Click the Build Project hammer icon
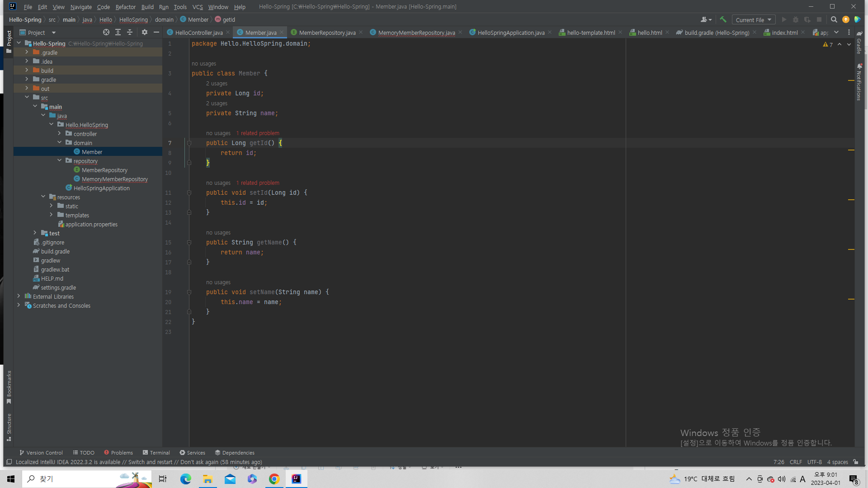The height and width of the screenshot is (488, 868). point(723,19)
